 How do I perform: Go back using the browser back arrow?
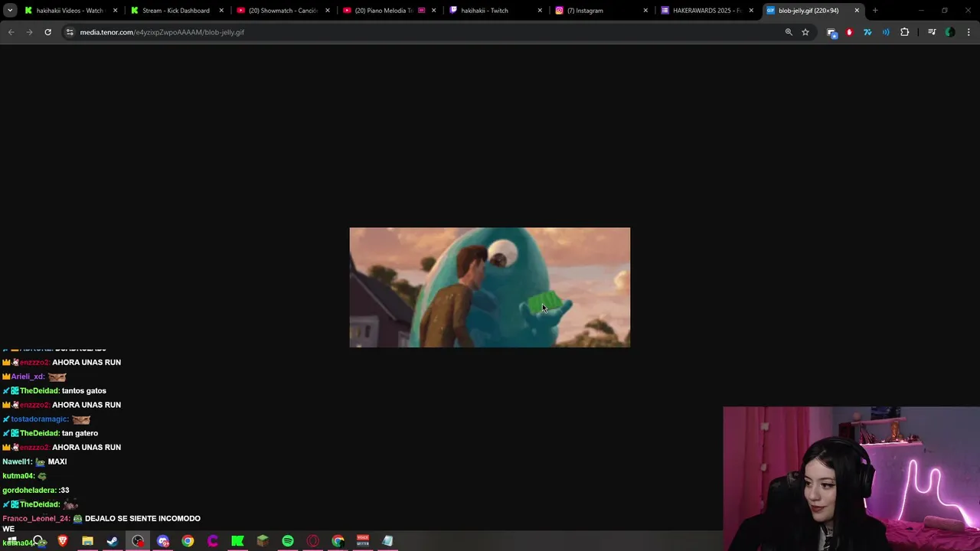tap(11, 32)
